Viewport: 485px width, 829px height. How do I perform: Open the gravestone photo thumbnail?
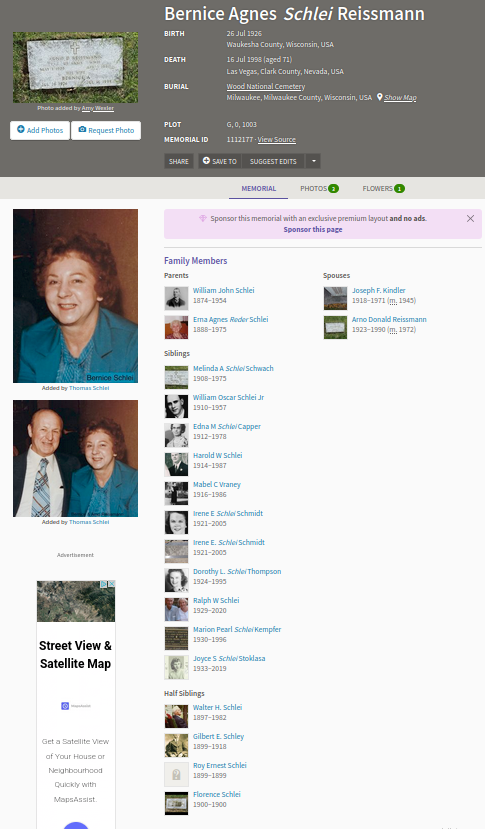point(76,67)
